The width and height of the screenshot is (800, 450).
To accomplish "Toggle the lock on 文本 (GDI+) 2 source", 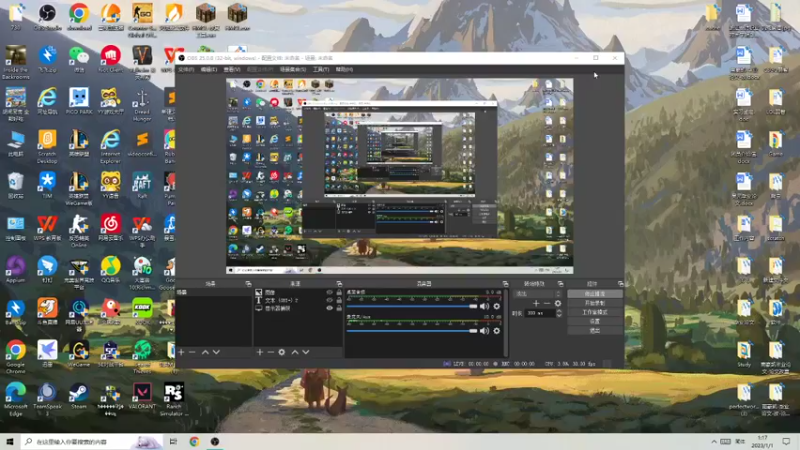I will click(339, 301).
